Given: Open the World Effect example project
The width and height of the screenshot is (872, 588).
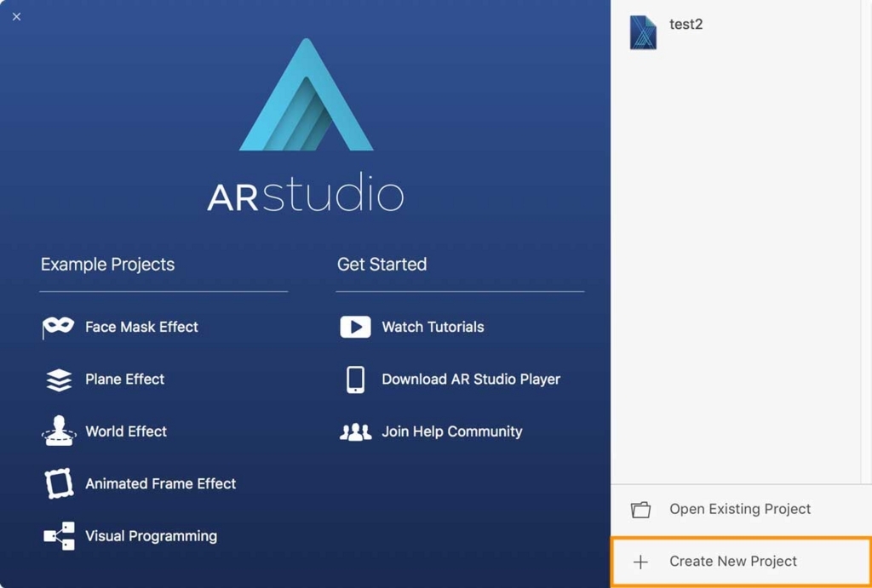Looking at the screenshot, I should point(126,431).
